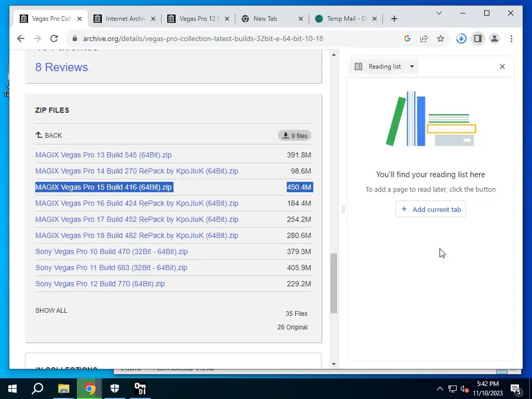Open File Explorer from taskbar
The width and height of the screenshot is (532, 399).
(63, 389)
